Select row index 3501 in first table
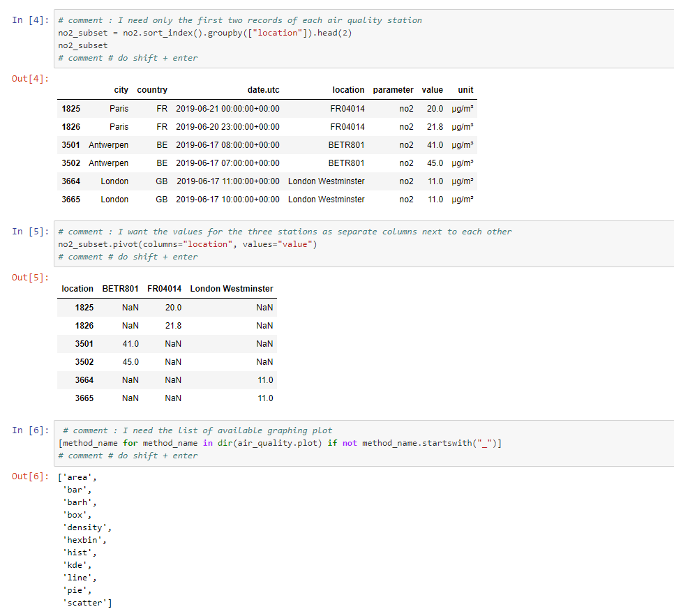This screenshot has height=616, width=674. [x=70, y=145]
